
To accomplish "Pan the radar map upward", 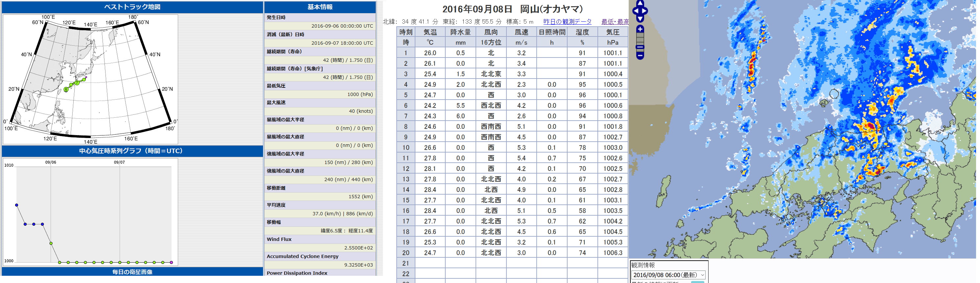I will 640,3.
